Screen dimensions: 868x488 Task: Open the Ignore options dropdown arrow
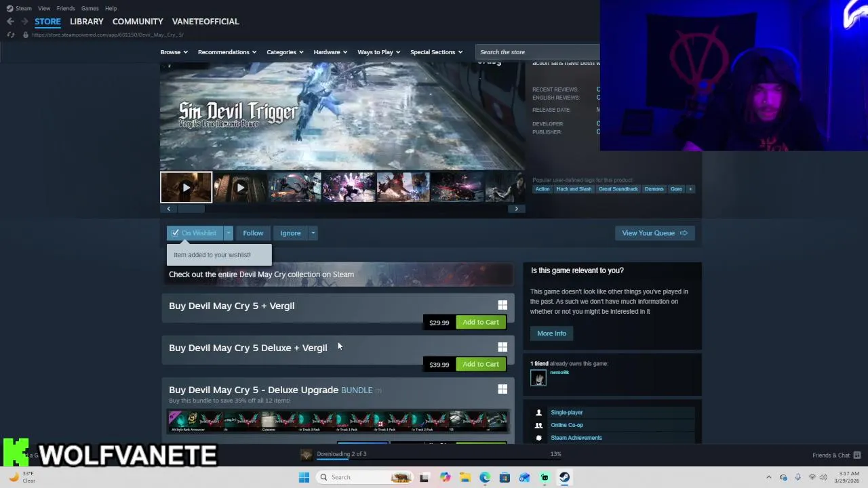pos(313,233)
